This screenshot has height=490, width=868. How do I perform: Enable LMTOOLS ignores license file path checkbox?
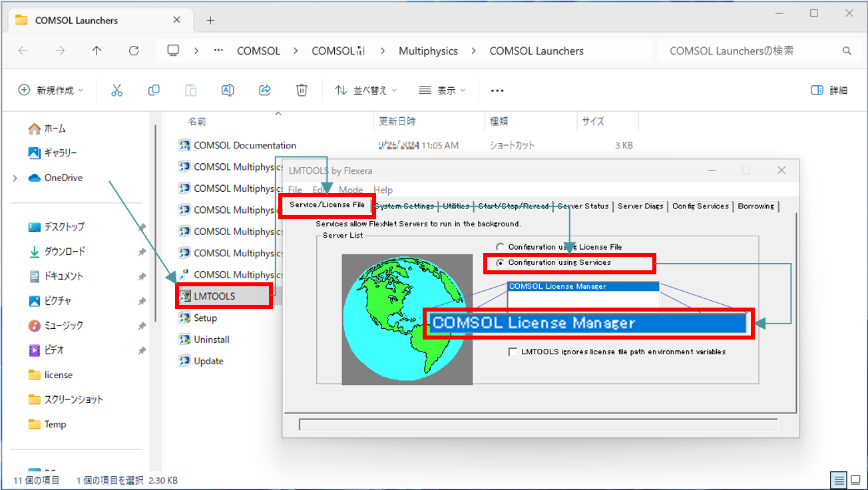tap(513, 352)
